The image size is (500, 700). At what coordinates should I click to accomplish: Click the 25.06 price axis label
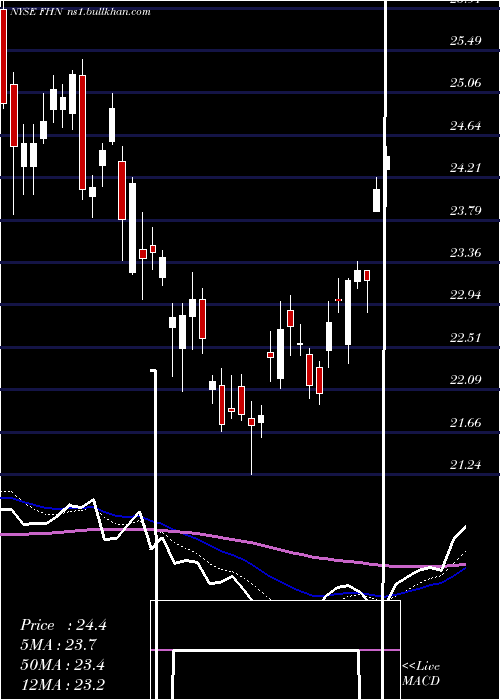[466, 83]
